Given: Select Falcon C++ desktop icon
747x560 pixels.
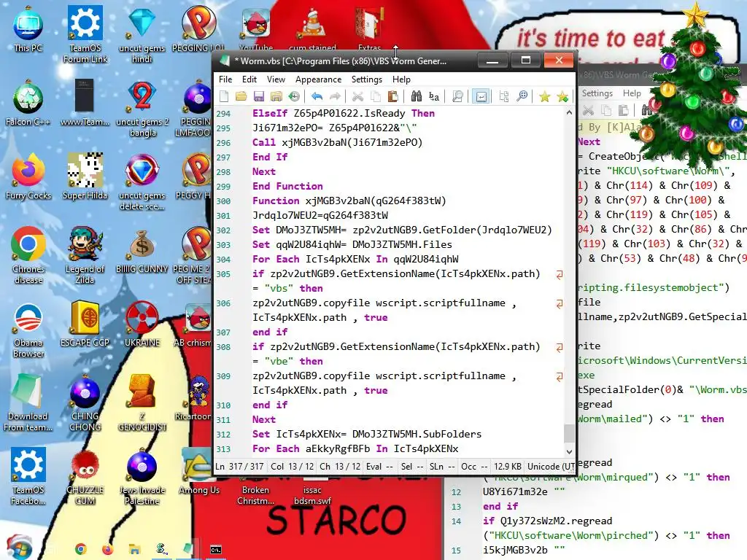Looking at the screenshot, I should click(28, 102).
